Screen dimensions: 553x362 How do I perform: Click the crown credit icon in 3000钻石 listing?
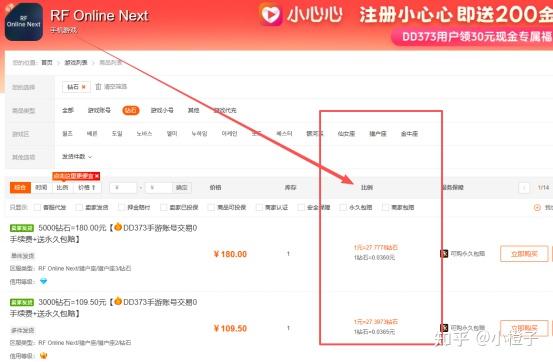point(43,355)
